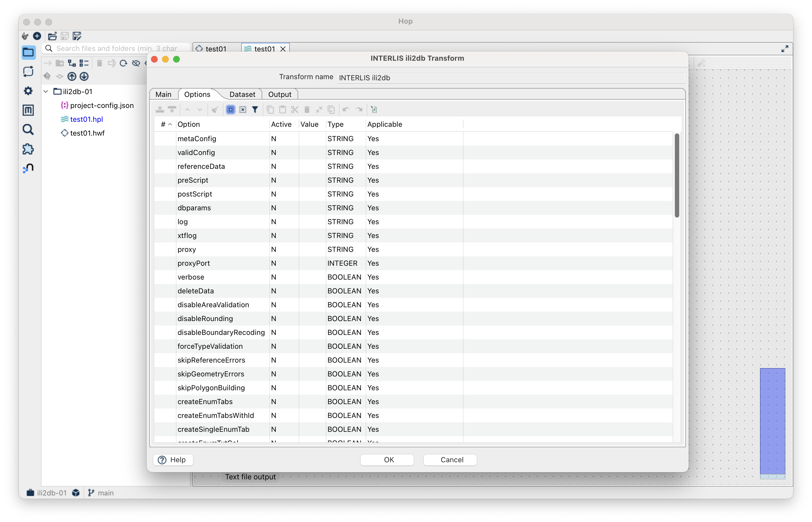Switch to the test01 workflow tab
This screenshot has width=812, height=522.
(x=216, y=49)
